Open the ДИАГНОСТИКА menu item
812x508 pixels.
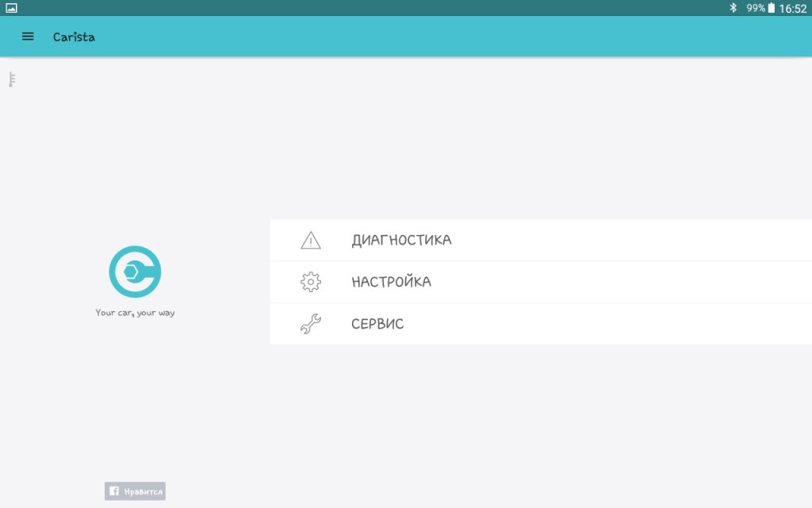(541, 240)
